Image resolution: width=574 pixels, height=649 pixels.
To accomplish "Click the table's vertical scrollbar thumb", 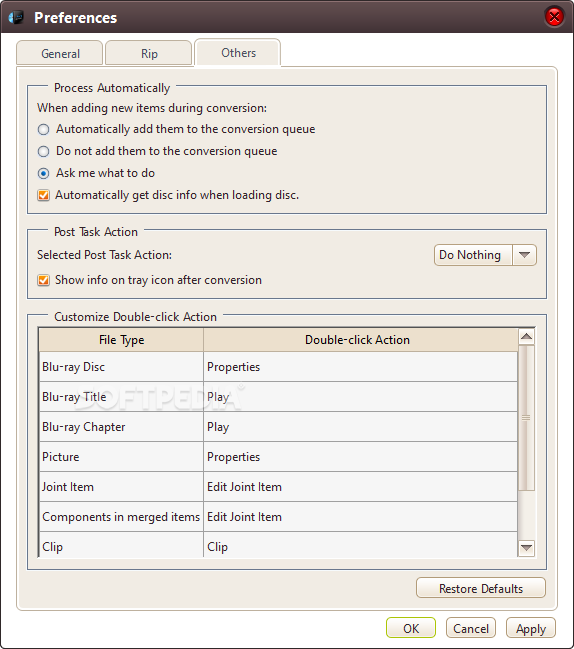I will (526, 417).
